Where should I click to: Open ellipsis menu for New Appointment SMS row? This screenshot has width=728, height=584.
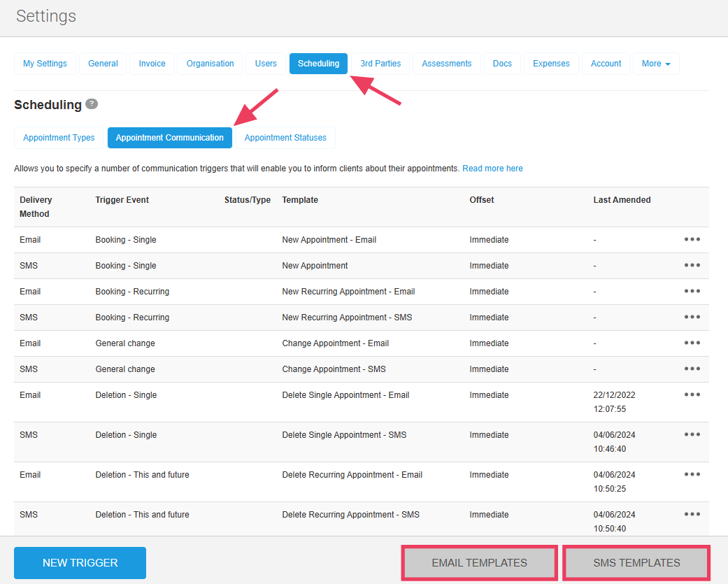coord(692,265)
